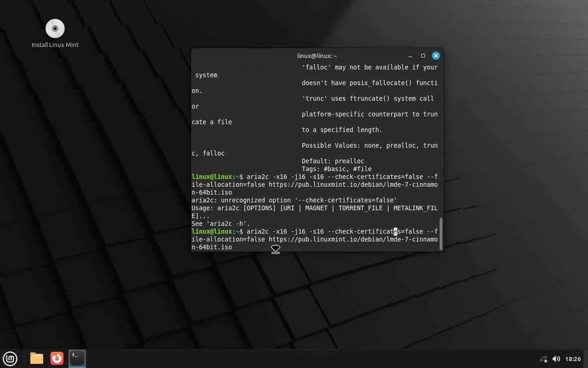Open the Linux Mint start menu
The width and height of the screenshot is (588, 368).
(10, 358)
